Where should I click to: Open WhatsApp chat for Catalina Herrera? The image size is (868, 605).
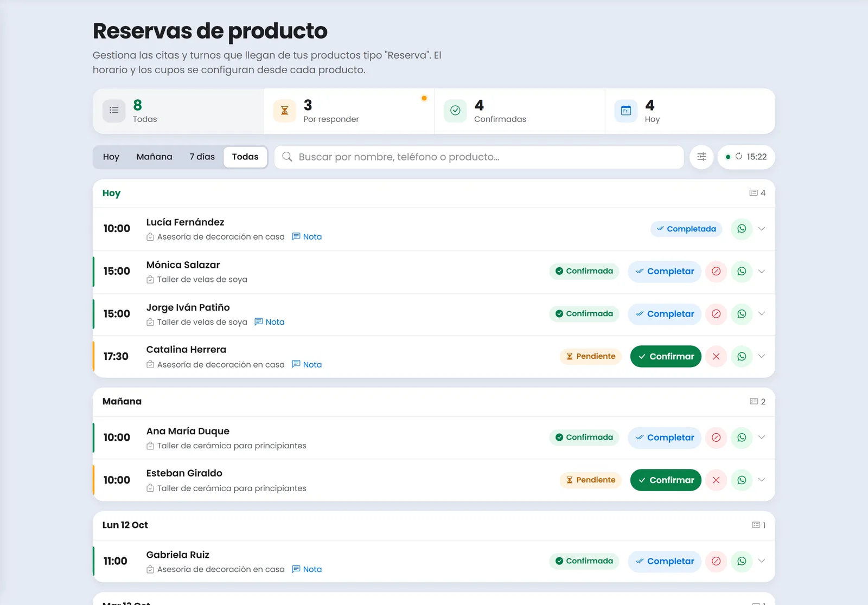pos(742,356)
